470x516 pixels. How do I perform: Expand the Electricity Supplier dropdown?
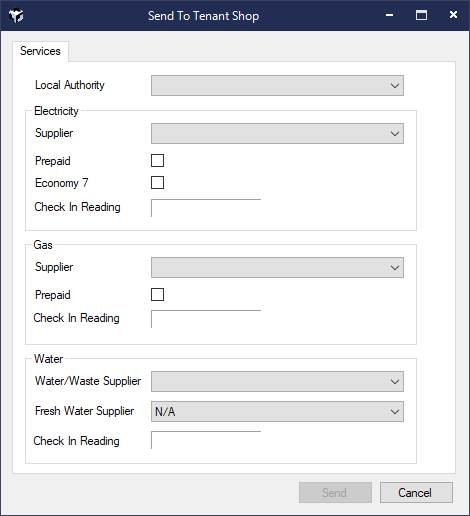[x=277, y=134]
